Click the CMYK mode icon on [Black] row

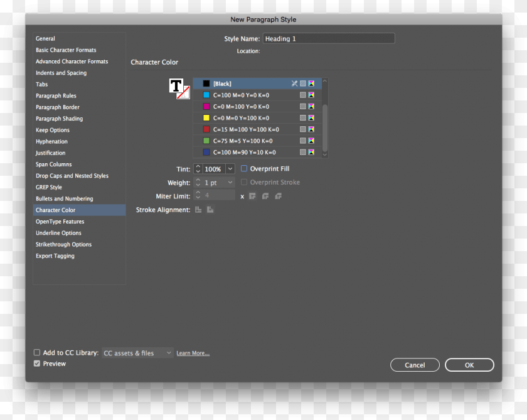[x=311, y=83]
